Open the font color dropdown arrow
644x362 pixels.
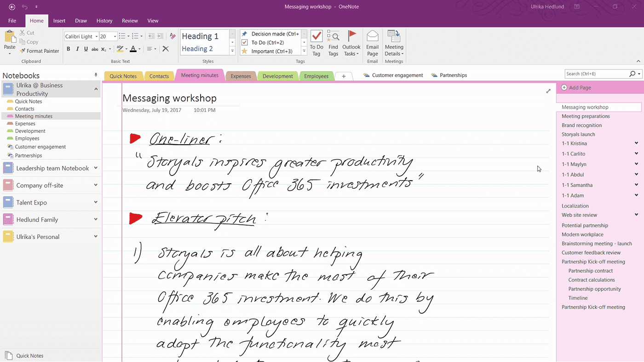point(139,49)
